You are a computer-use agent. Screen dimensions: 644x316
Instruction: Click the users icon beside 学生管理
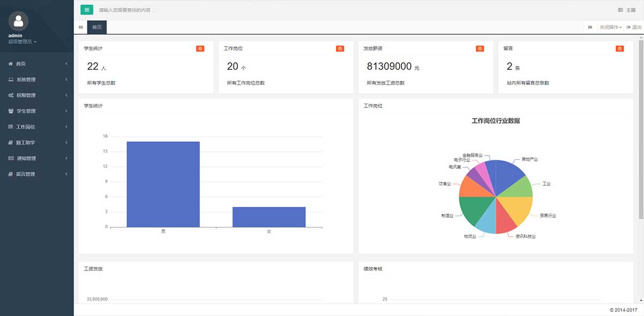(x=11, y=111)
